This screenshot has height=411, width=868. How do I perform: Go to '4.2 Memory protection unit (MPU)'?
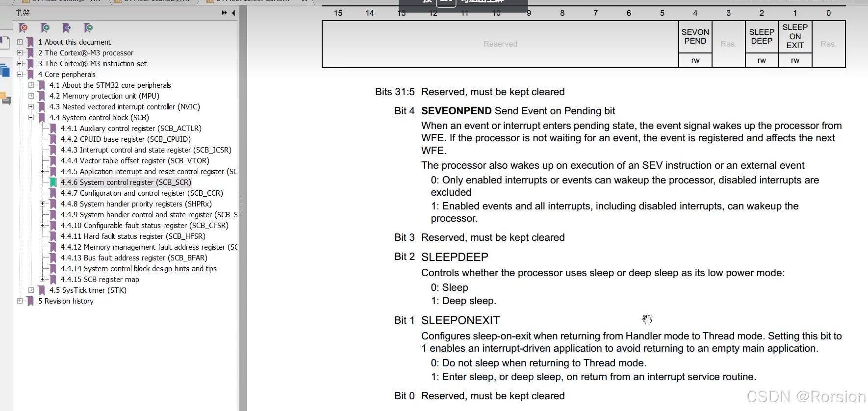104,96
